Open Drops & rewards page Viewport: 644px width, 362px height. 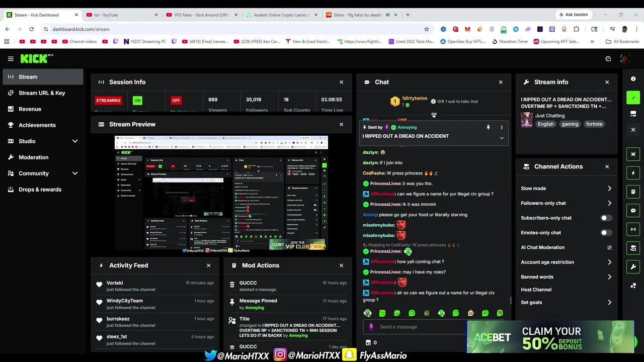(43, 190)
